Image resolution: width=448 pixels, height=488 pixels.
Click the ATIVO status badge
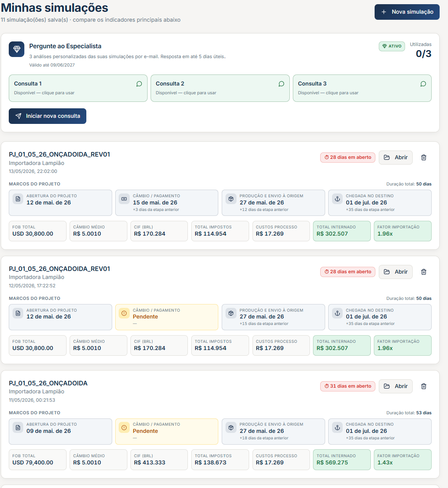point(392,46)
